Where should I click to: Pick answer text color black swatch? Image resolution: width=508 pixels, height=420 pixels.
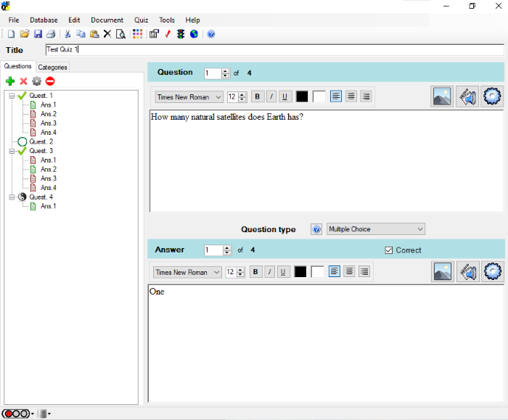pos(300,272)
